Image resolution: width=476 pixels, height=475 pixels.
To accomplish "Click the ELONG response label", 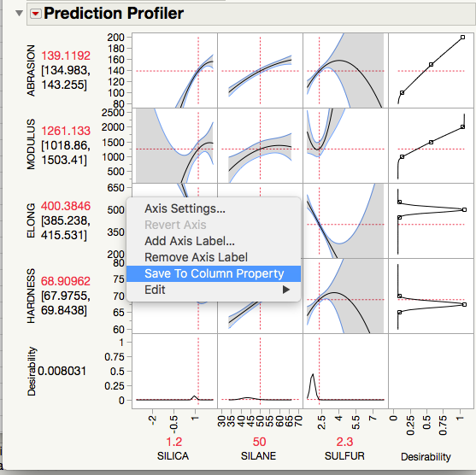I will (x=31, y=220).
